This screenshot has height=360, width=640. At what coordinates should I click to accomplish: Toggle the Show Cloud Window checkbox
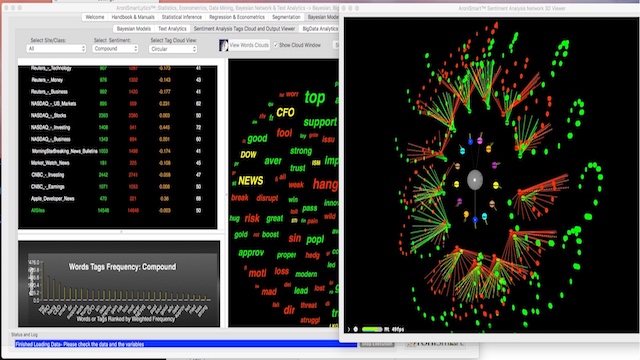(276, 45)
